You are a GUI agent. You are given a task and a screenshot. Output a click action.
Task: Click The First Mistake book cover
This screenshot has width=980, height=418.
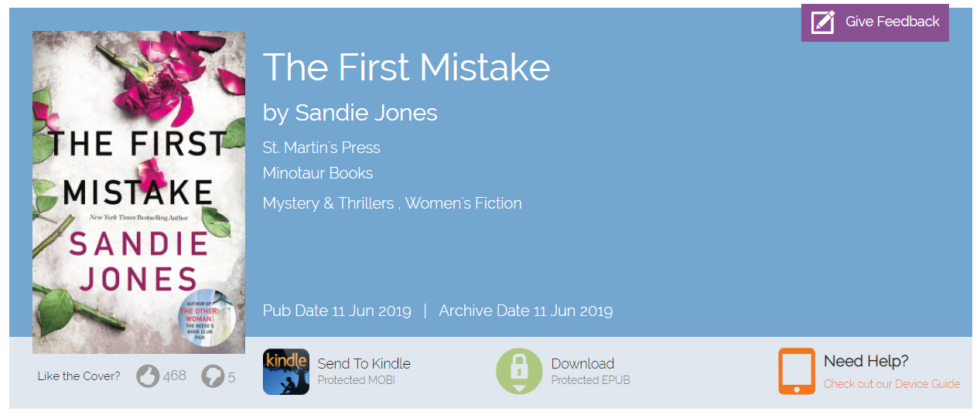pos(138,192)
